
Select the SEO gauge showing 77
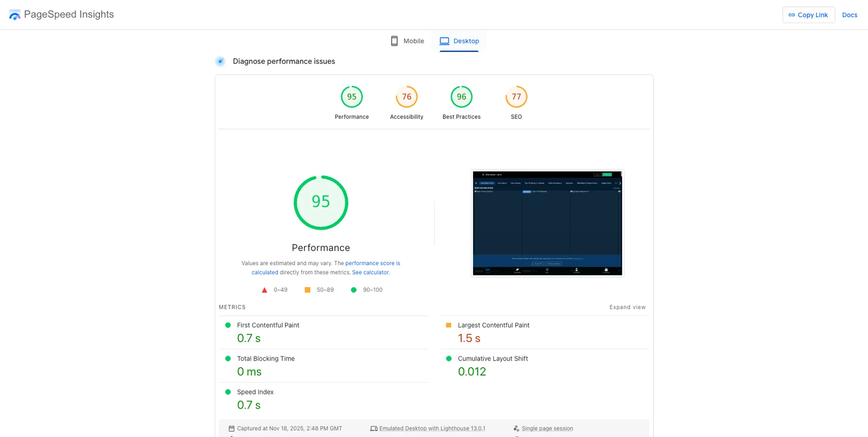516,96
